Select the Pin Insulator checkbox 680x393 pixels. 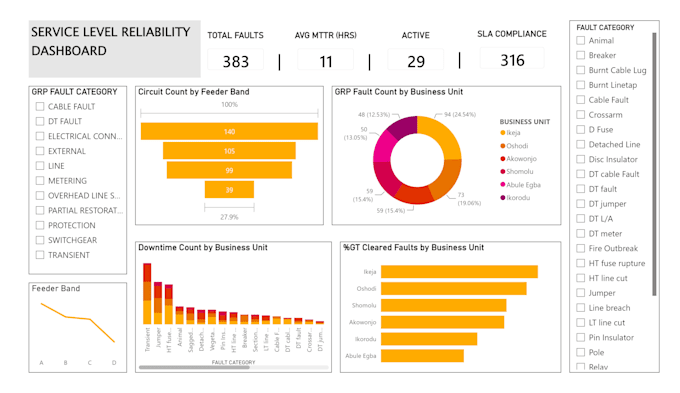click(x=580, y=337)
